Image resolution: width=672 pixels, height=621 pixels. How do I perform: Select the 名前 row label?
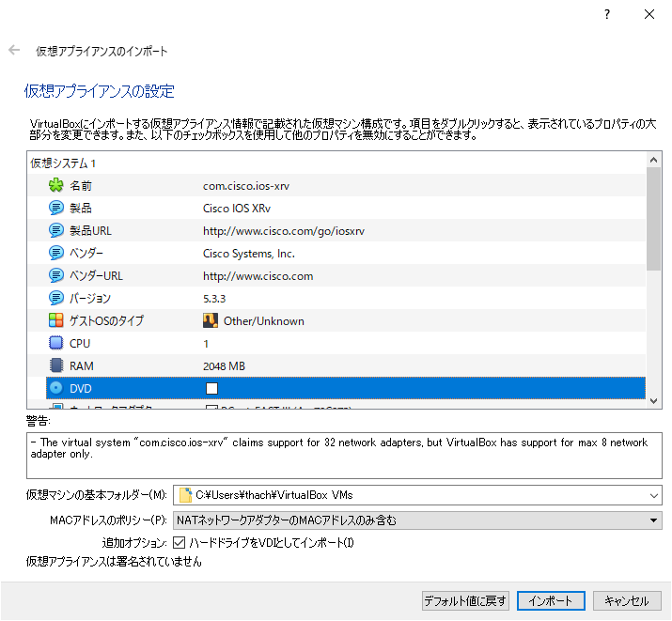81,186
